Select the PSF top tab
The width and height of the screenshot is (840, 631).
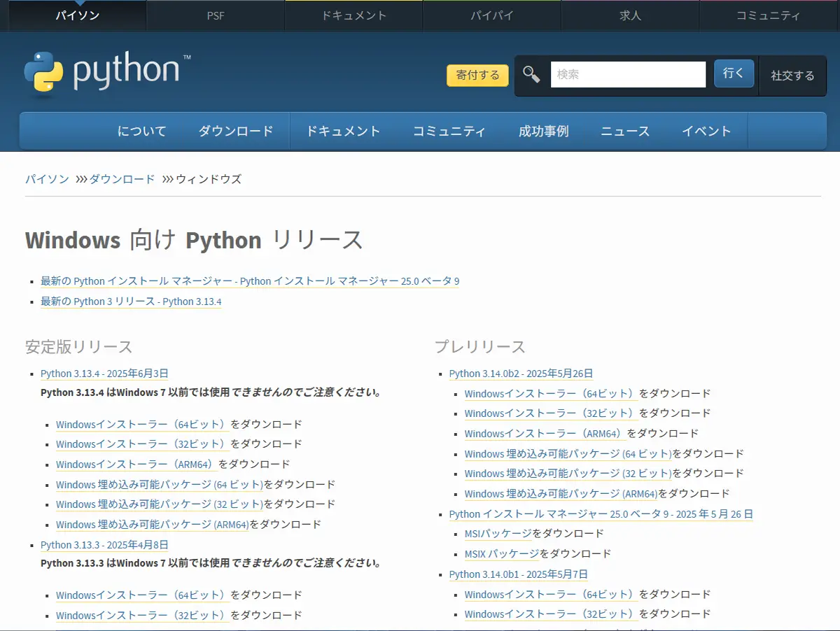click(x=216, y=15)
